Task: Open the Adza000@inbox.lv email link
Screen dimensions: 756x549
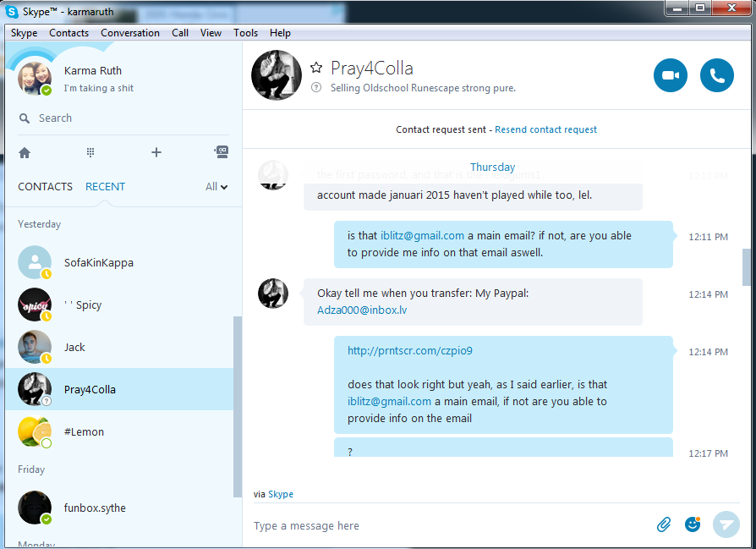Action: [x=362, y=310]
